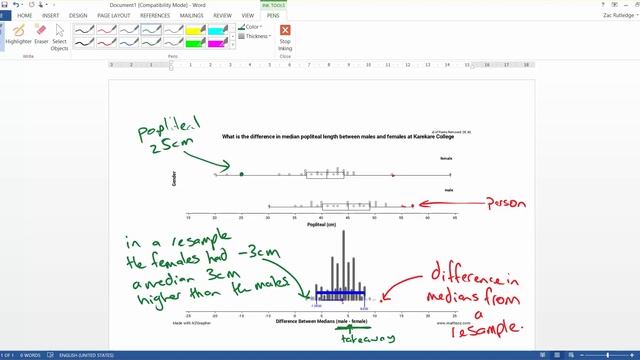Click the 0 WORDS word count
The width and height of the screenshot is (640, 360).
(x=30, y=356)
